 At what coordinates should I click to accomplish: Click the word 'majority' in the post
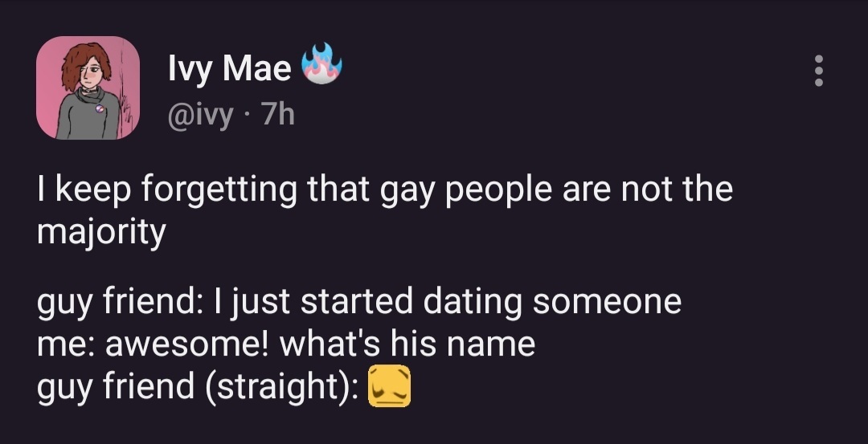pos(102,233)
